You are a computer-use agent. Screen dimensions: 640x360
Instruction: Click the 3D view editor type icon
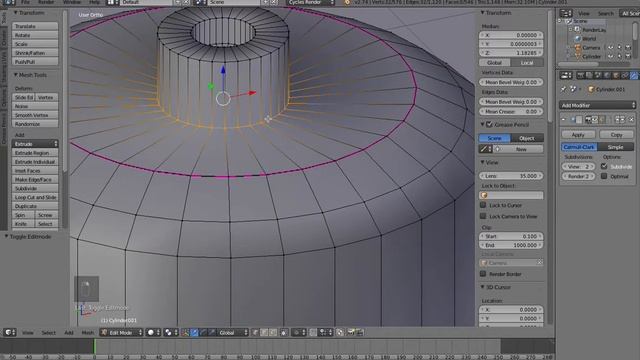(9, 333)
